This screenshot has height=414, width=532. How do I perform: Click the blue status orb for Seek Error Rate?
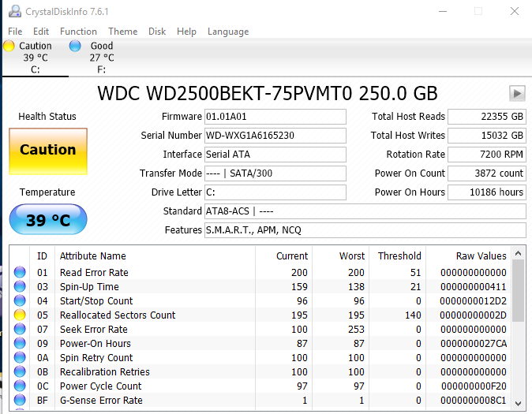click(x=20, y=330)
